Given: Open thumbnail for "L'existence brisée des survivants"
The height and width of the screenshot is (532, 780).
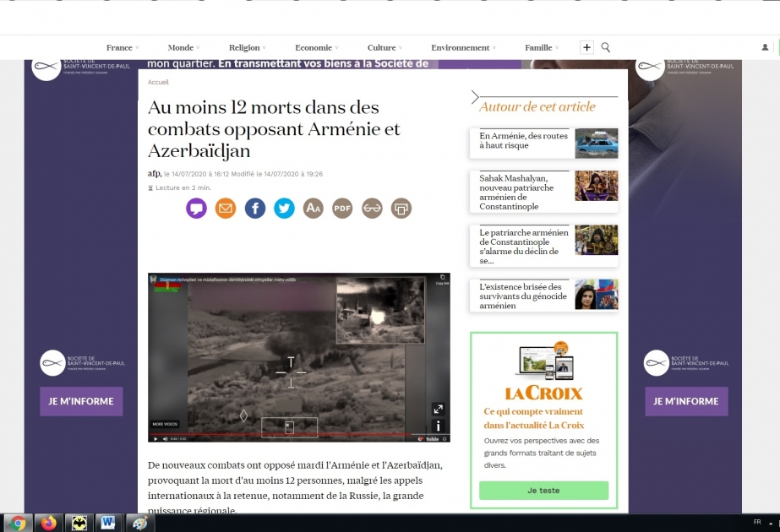Looking at the screenshot, I should [597, 295].
